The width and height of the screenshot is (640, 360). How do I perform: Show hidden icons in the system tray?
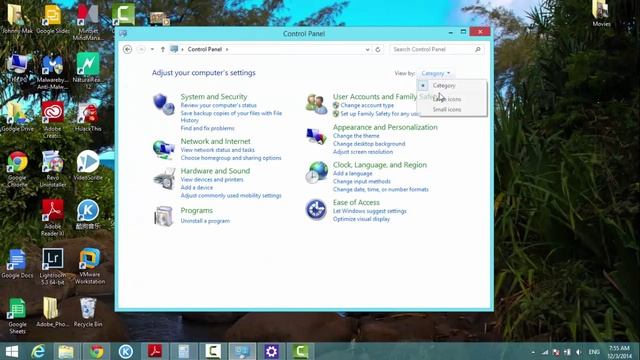coord(533,352)
